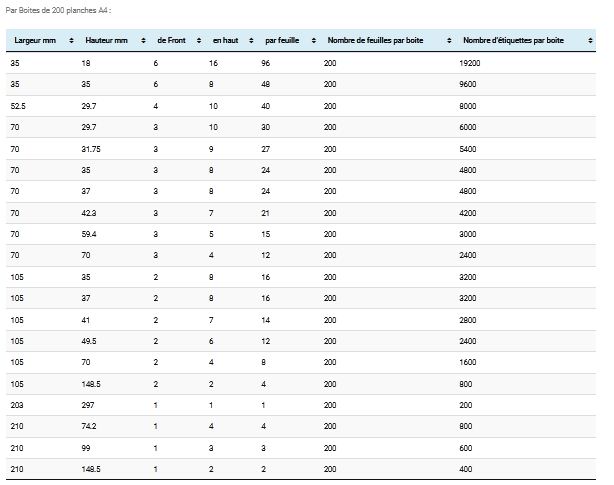Click the en haut header label
The height and width of the screenshot is (485, 614).
[x=226, y=40]
